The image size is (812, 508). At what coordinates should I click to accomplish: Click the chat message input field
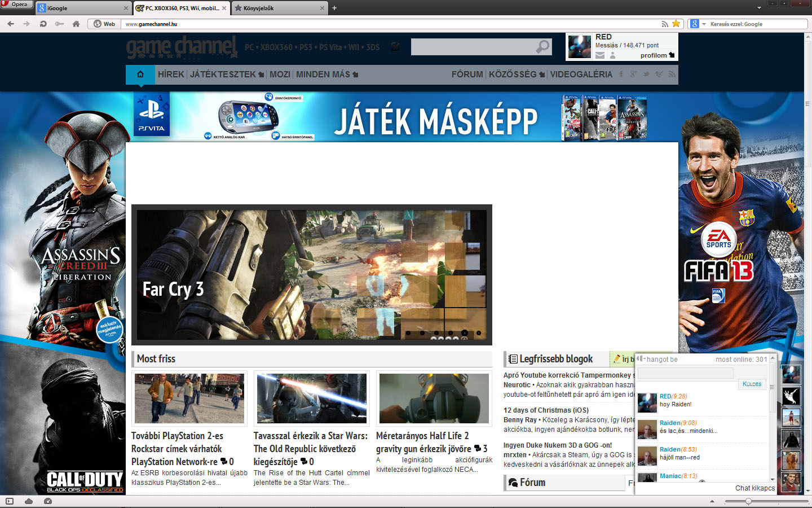685,373
